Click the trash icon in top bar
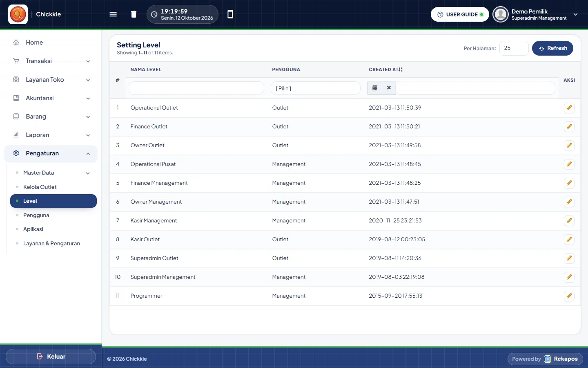Image resolution: width=588 pixels, height=368 pixels. tap(134, 14)
